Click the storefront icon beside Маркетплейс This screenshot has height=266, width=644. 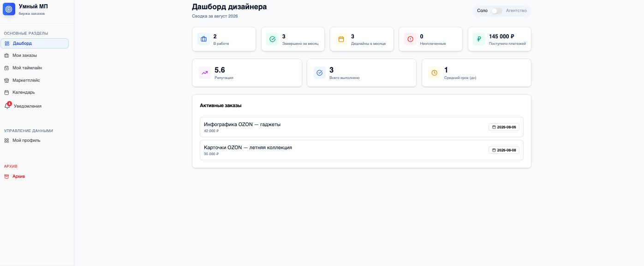pos(6,80)
